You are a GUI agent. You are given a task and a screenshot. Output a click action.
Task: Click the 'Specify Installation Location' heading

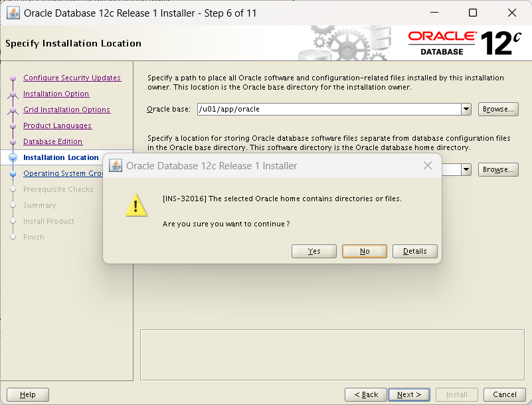coord(73,43)
